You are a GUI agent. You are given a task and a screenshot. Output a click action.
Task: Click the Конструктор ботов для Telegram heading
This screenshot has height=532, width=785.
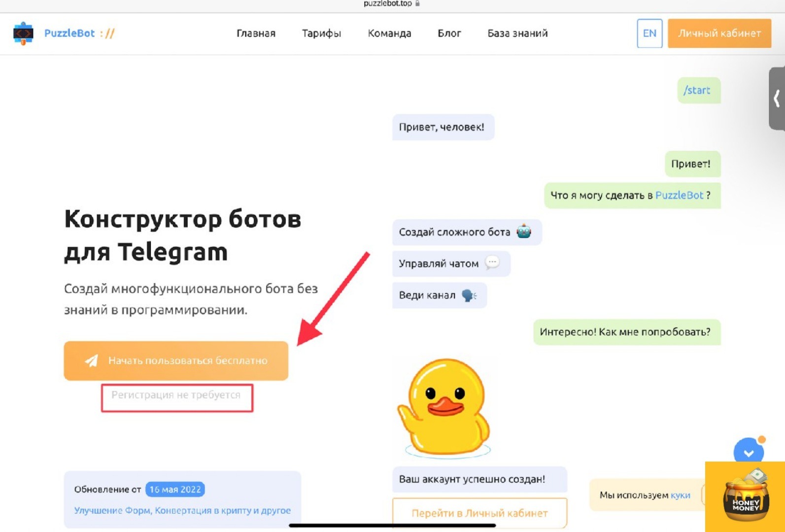pyautogui.click(x=183, y=235)
